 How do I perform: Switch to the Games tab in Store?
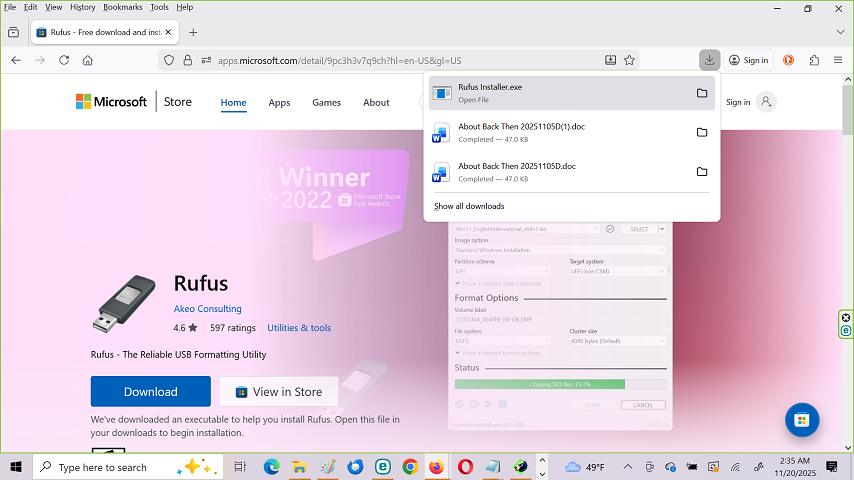326,102
